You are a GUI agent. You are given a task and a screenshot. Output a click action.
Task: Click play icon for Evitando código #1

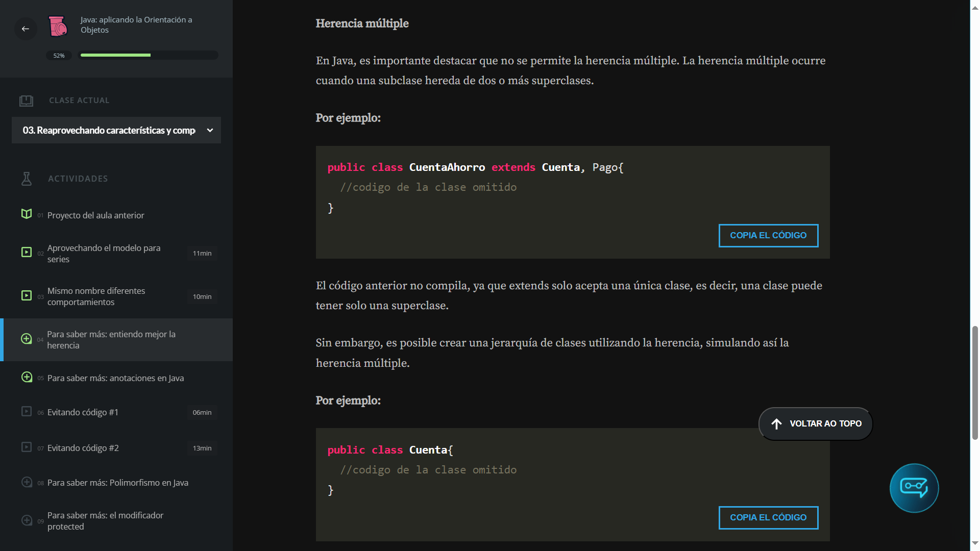click(27, 411)
